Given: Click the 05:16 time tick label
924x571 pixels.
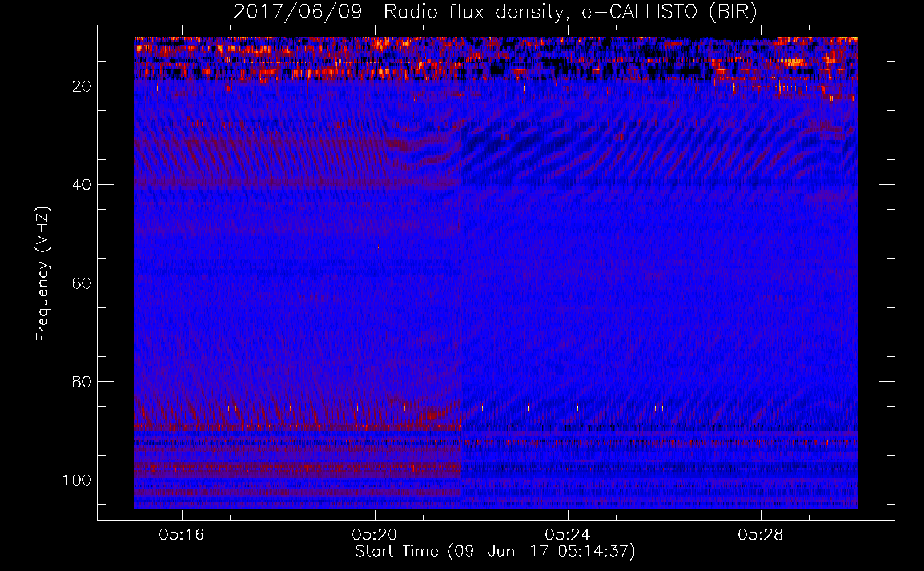Looking at the screenshot, I should (x=182, y=535).
